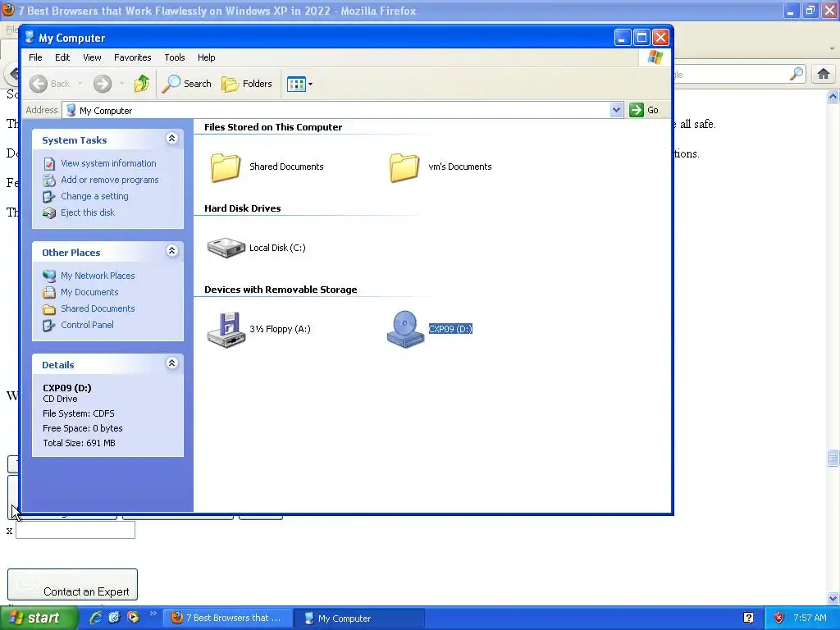Click the Firefox search magnifier icon
This screenshot has height=630, width=840.
coord(797,74)
